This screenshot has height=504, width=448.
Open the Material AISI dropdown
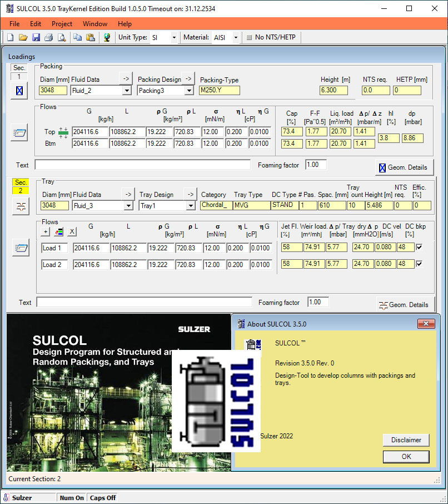pyautogui.click(x=236, y=37)
